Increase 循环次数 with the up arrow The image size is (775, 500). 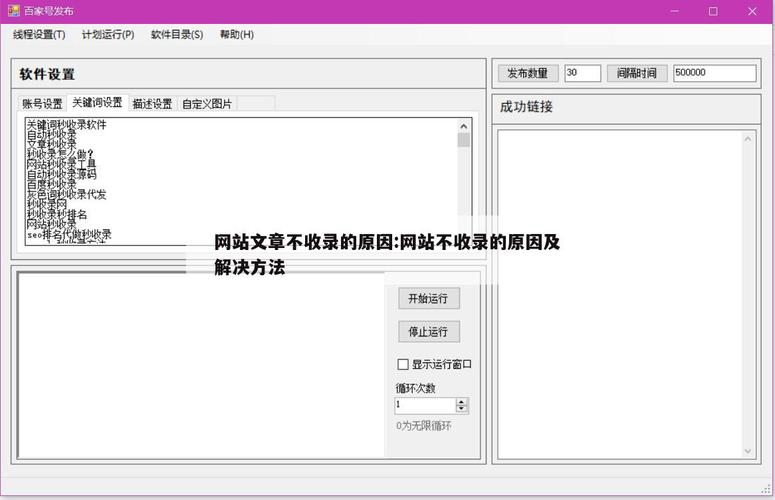click(x=462, y=402)
